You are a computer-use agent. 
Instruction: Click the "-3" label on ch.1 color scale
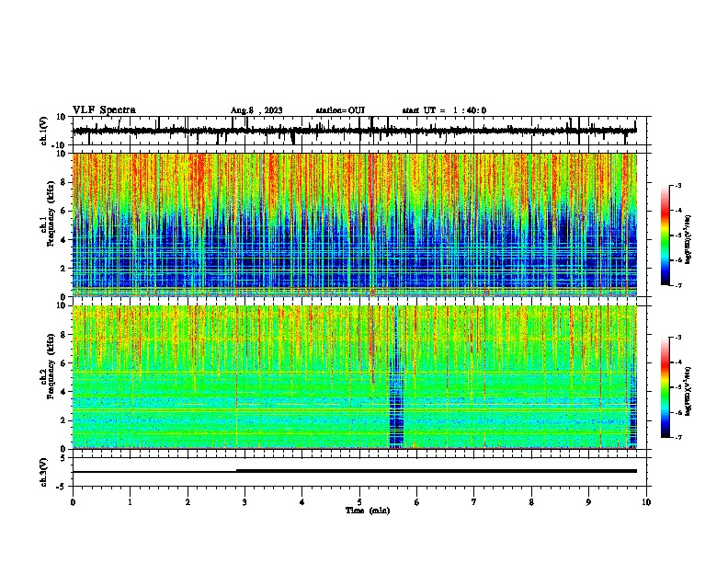[677, 185]
